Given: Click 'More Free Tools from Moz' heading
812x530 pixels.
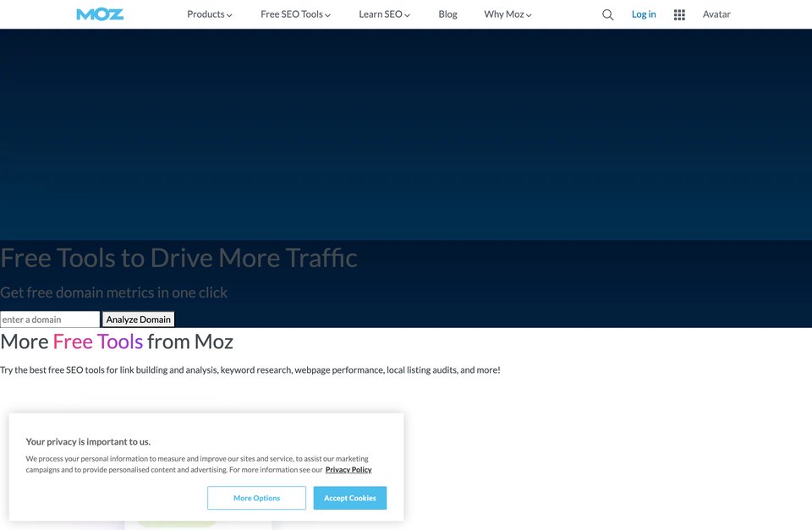Looking at the screenshot, I should 117,341.
